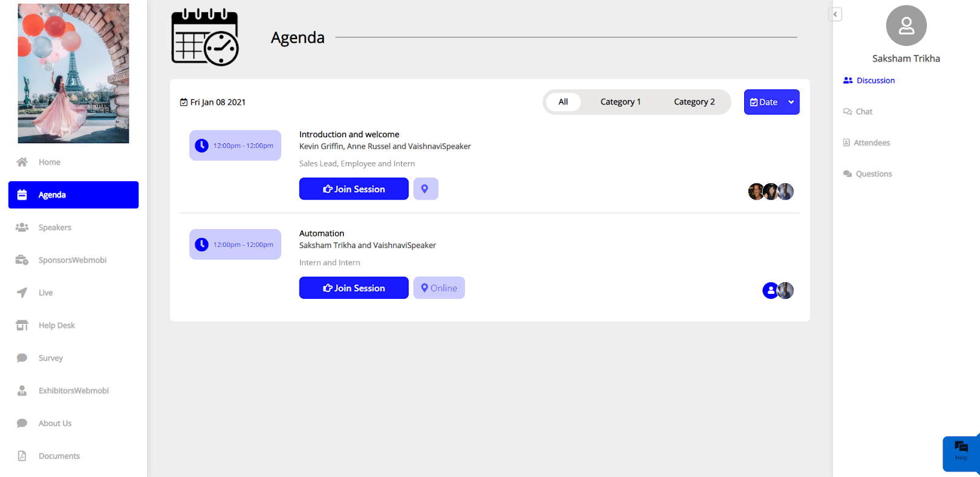Screen dimensions: 980x477
Task: Open the Discussion tab
Action: pyautogui.click(x=875, y=80)
